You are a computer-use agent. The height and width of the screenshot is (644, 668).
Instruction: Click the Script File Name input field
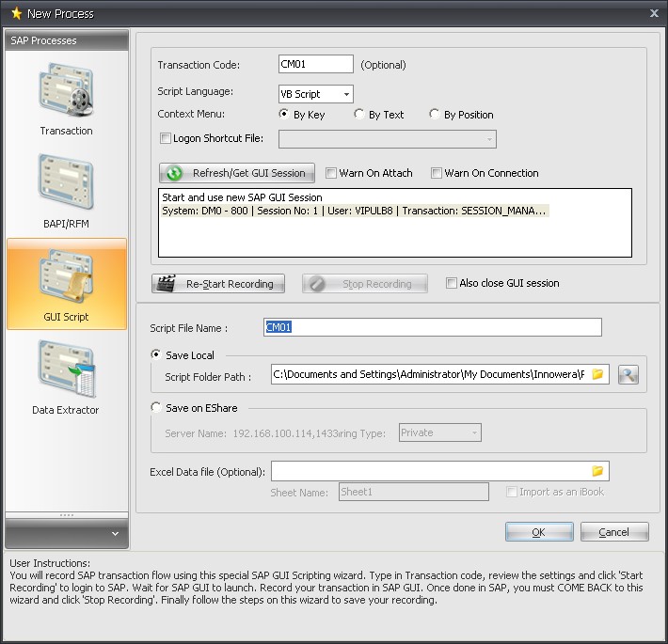point(432,327)
